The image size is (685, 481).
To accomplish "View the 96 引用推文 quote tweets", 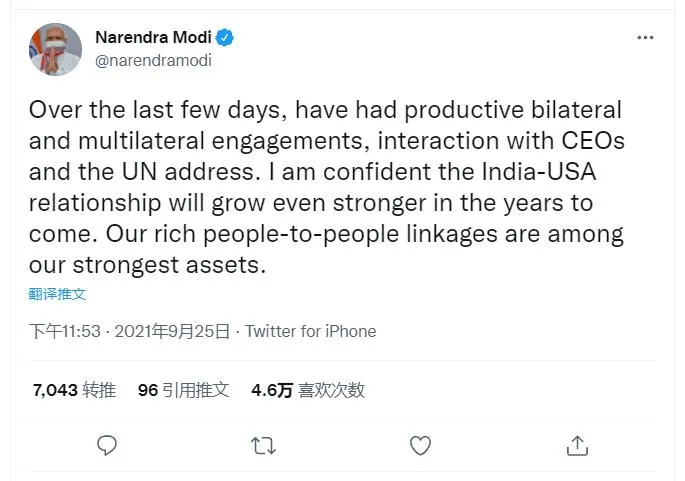I will [183, 390].
